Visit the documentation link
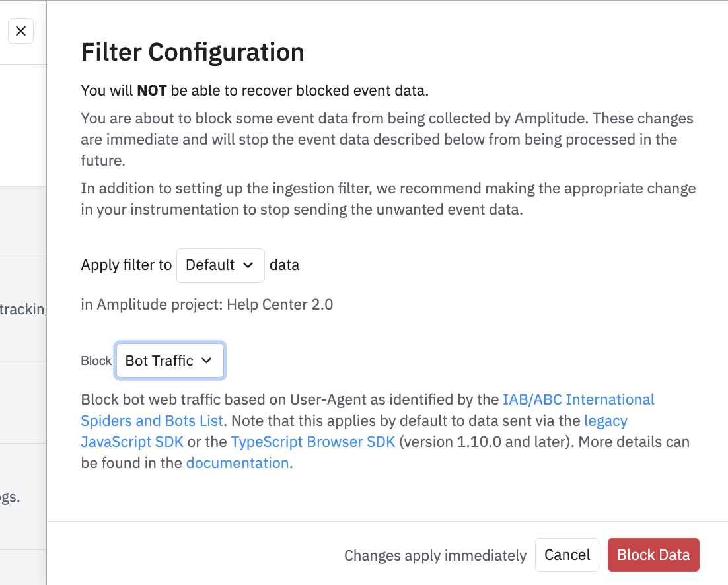Image resolution: width=728 pixels, height=585 pixels. [x=237, y=464]
